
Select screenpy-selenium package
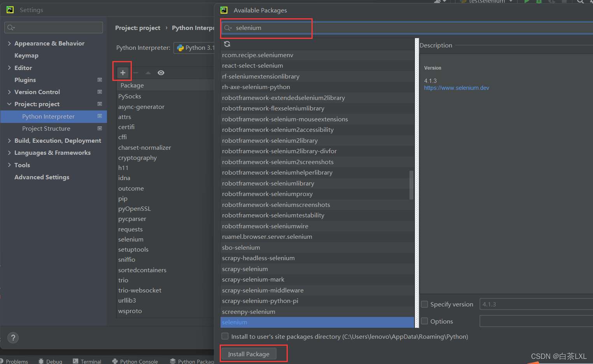(x=317, y=311)
